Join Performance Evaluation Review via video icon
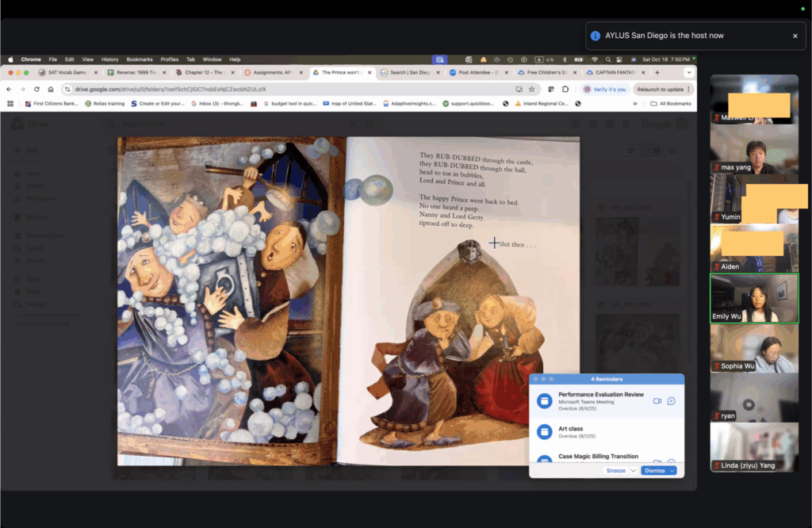 coord(657,401)
